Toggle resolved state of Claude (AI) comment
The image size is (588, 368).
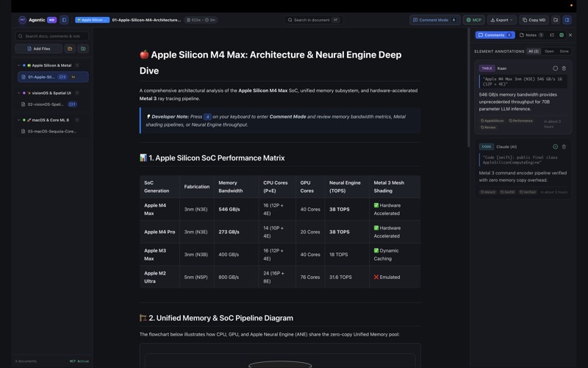pos(555,146)
